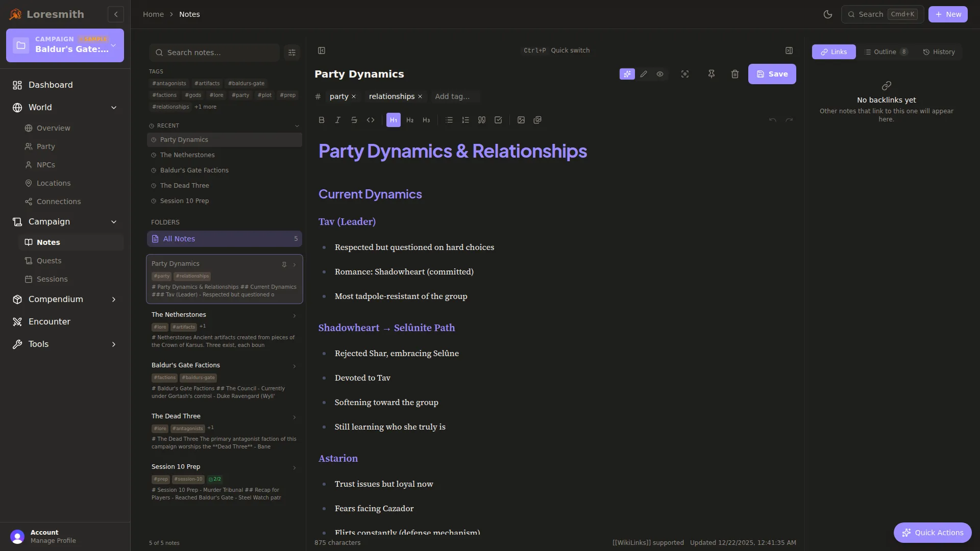Toggle dark mode moon icon
Viewport: 980px width, 551px height.
pos(828,14)
